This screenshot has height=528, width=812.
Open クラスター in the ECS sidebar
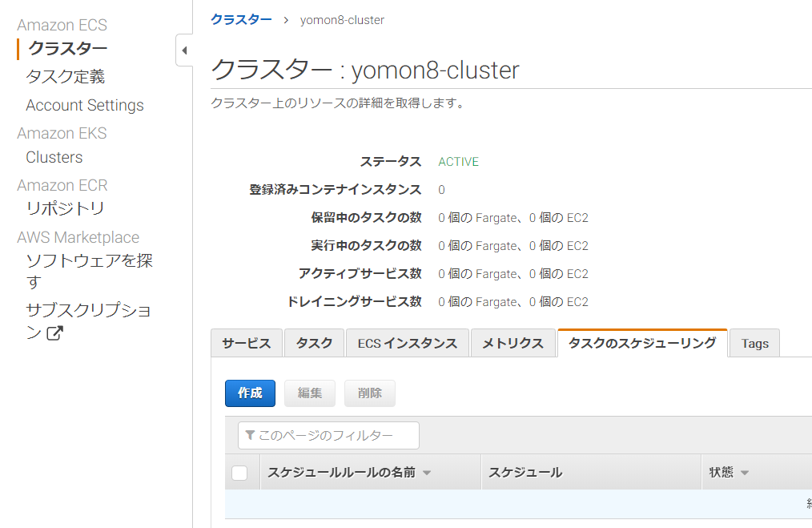pos(68,48)
